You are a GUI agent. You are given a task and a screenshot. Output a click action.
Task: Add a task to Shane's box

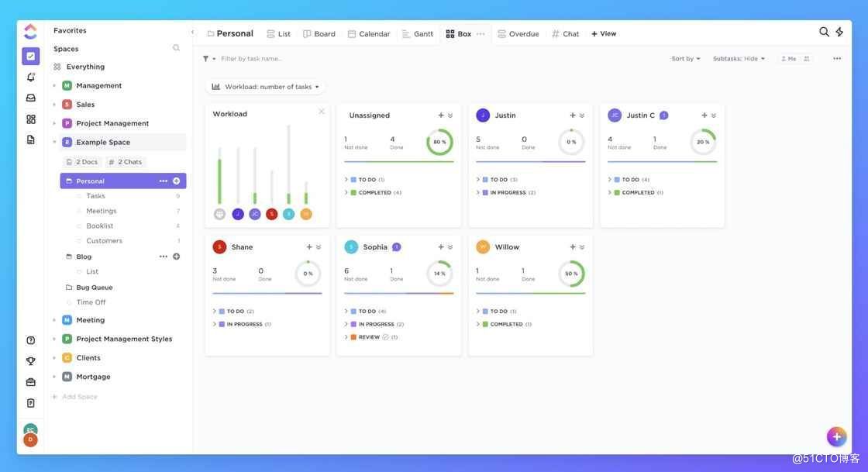[x=309, y=246]
